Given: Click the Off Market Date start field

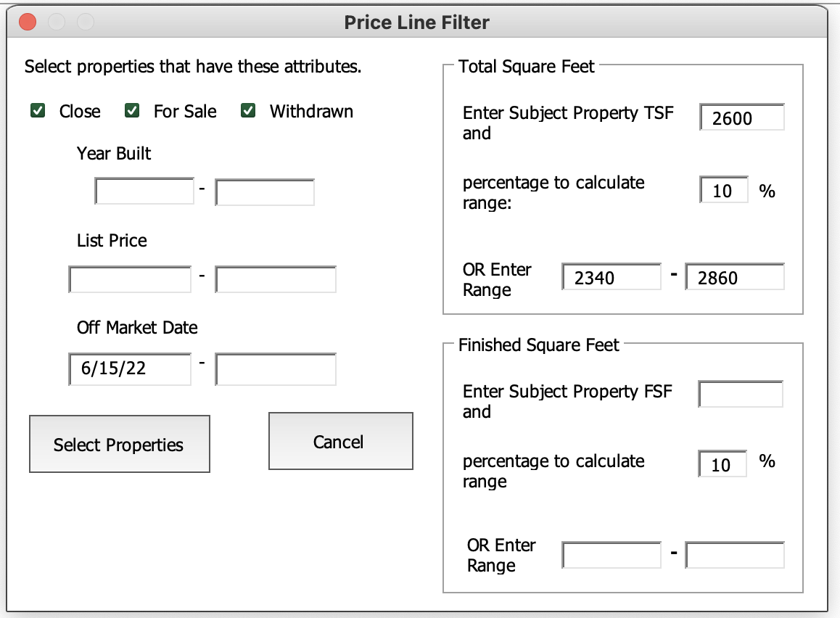Looking at the screenshot, I should coord(131,368).
